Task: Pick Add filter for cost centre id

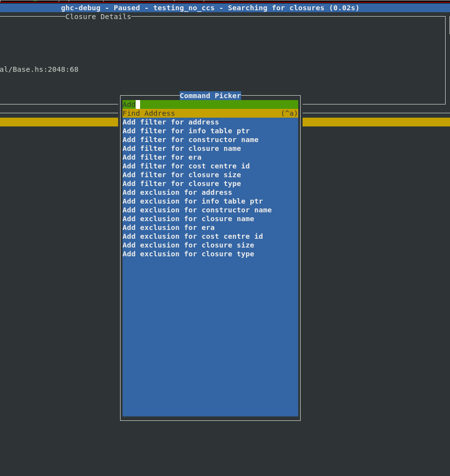Action: pos(186,166)
